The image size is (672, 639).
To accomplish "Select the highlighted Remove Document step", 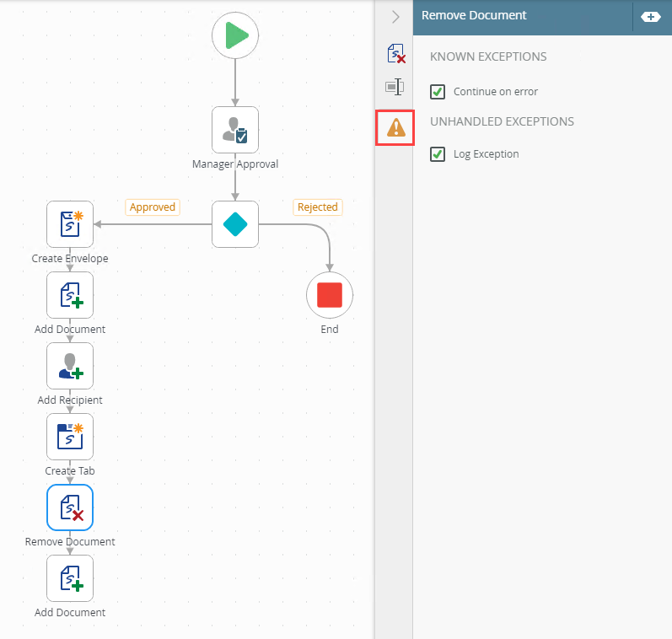I will tap(70, 507).
